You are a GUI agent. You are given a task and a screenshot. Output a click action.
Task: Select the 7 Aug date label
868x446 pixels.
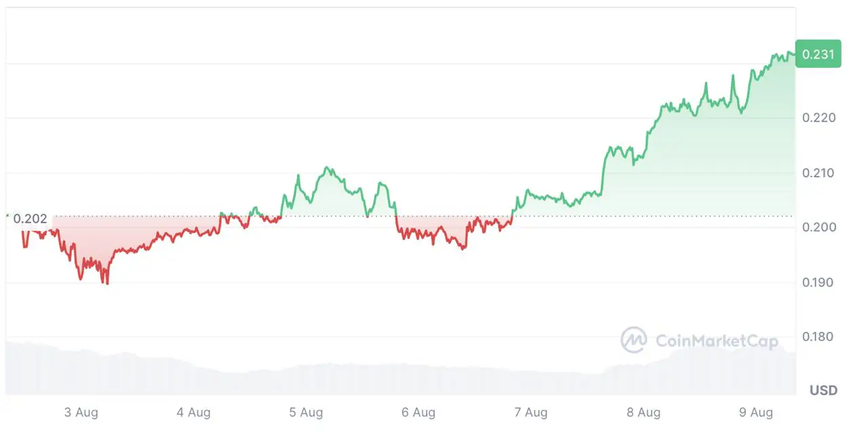coord(531,413)
